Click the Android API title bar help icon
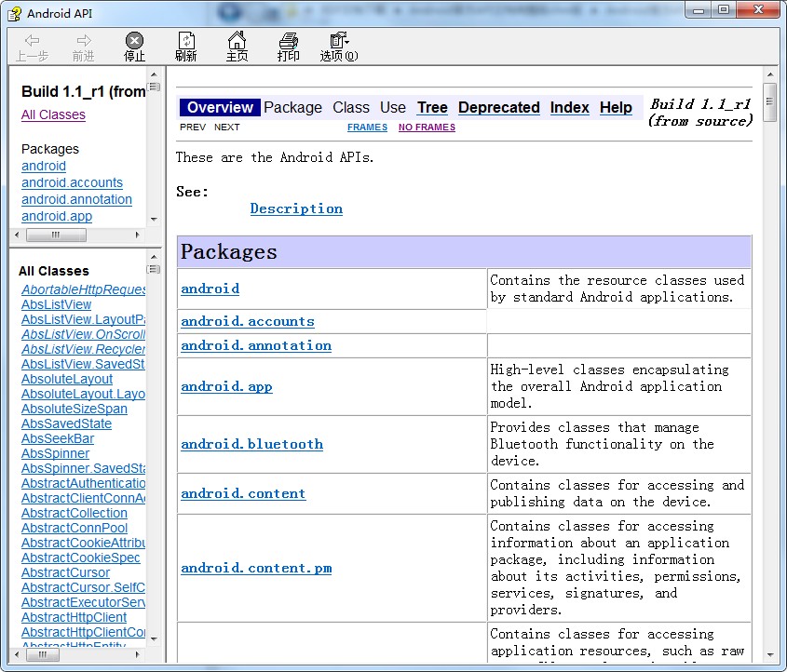This screenshot has height=672, width=787. click(x=15, y=13)
